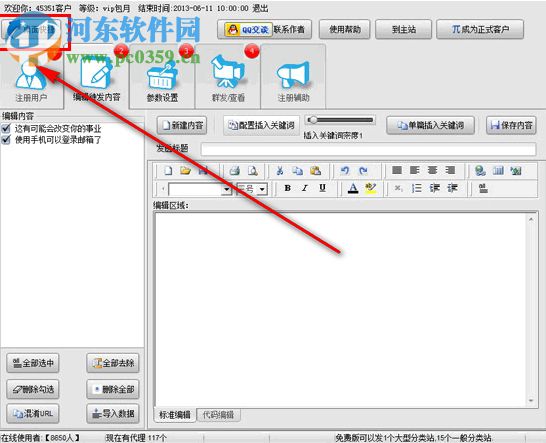Click 删除勾选 button
This screenshot has width=546, height=443.
(33, 389)
